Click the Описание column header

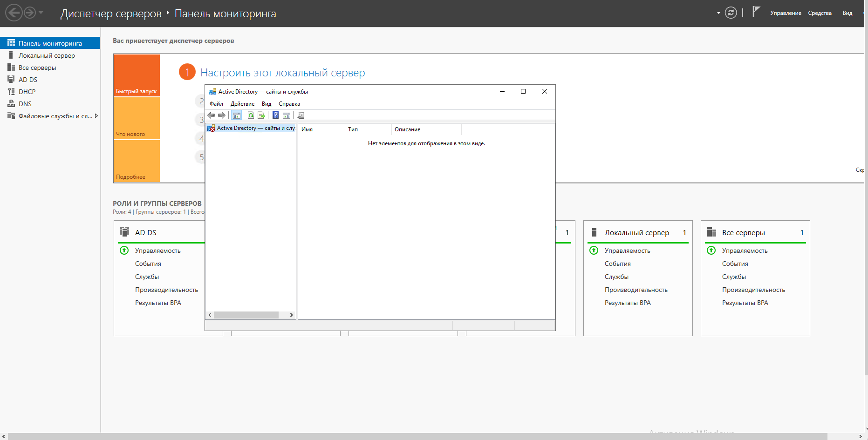click(x=426, y=129)
